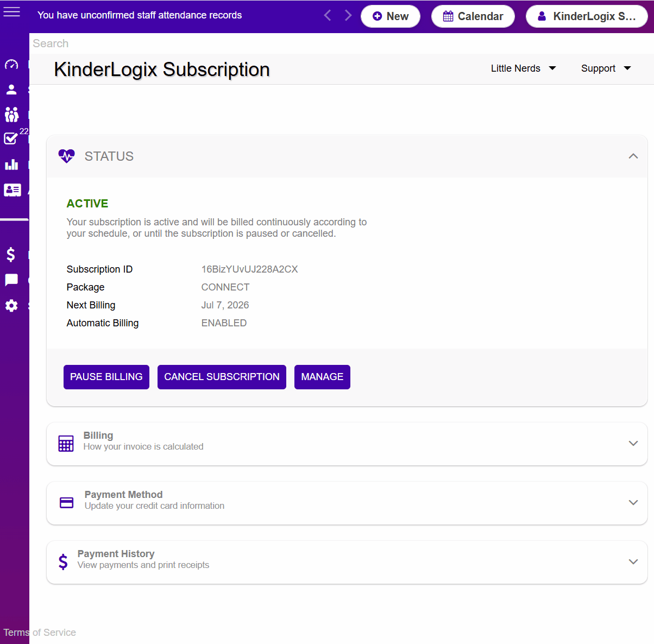The height and width of the screenshot is (644, 654).
Task: Click the Automatic Billing ENABLED value
Action: pos(224,323)
